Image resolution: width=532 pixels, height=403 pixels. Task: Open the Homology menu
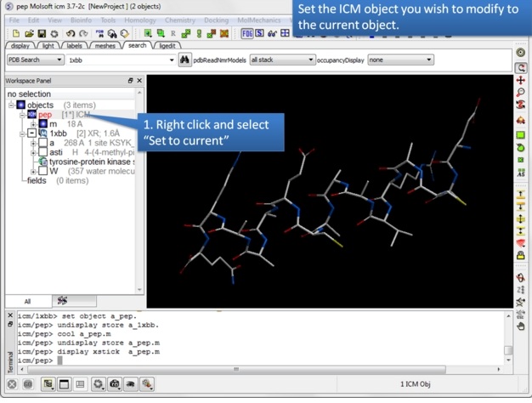pos(140,20)
